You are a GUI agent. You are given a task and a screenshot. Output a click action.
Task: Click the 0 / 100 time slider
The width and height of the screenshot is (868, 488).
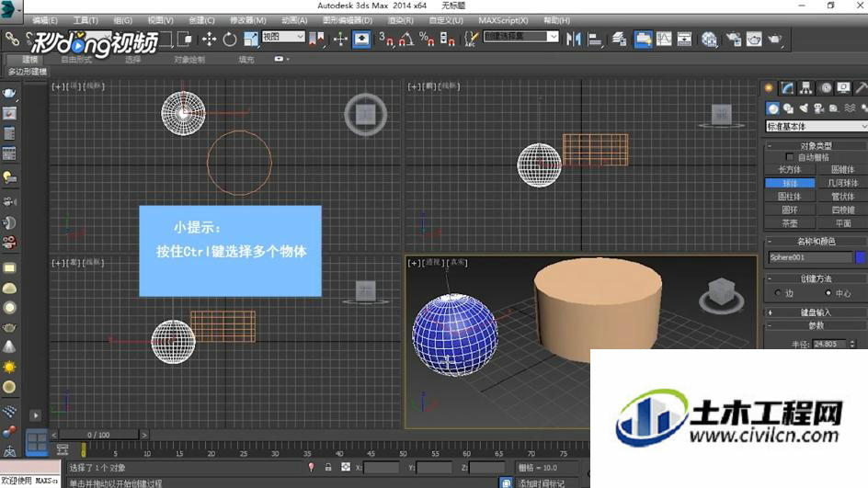click(x=98, y=435)
